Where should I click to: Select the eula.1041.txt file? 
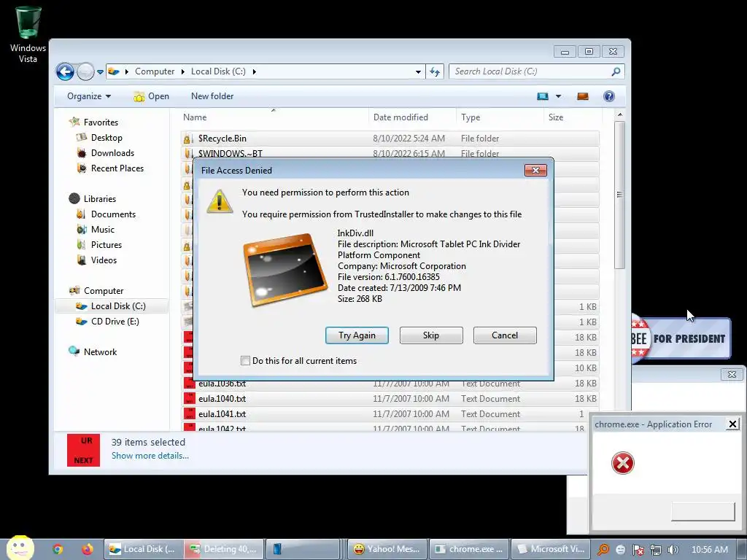click(x=390, y=414)
